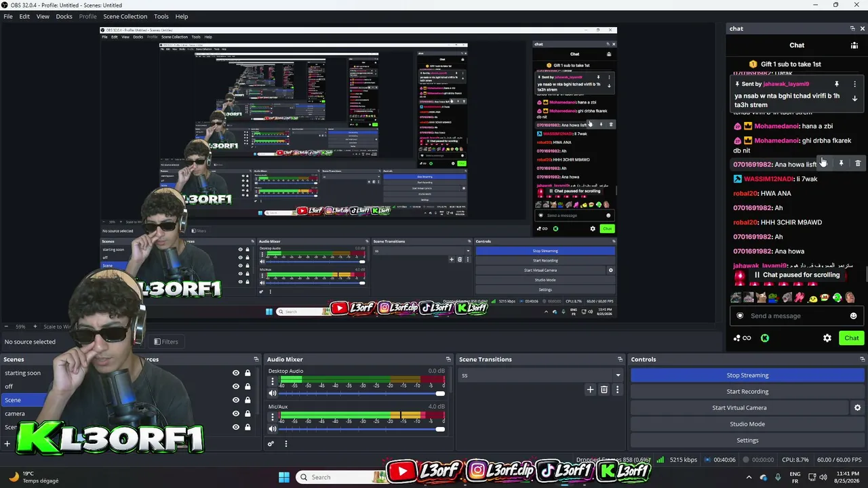Click the Kick logo below chat input
This screenshot has height=488, width=868.
pyautogui.click(x=765, y=338)
